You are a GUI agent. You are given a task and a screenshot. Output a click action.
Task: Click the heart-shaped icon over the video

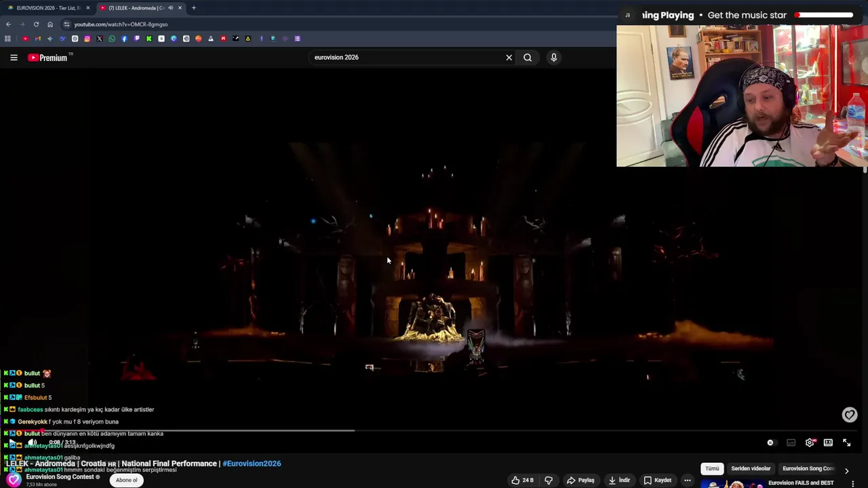[x=850, y=415]
